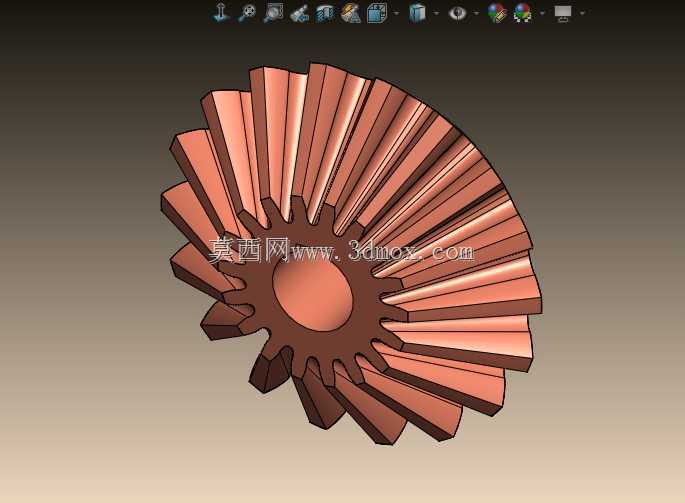Activate the Section View tool
The height and width of the screenshot is (503, 685).
[x=325, y=13]
